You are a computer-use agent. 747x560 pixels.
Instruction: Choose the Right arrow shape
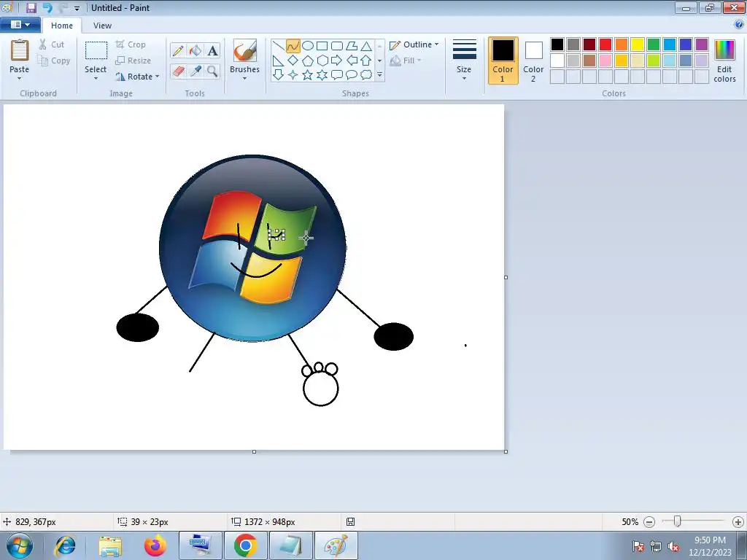pos(337,61)
